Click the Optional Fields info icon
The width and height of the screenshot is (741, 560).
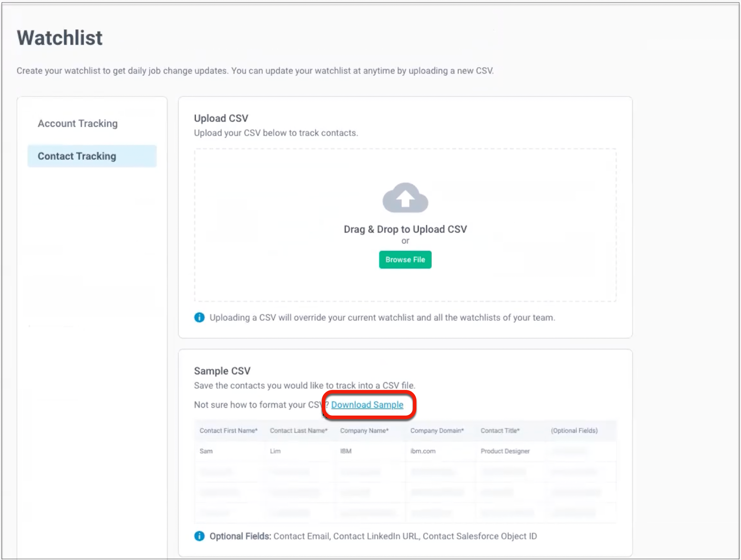(199, 536)
